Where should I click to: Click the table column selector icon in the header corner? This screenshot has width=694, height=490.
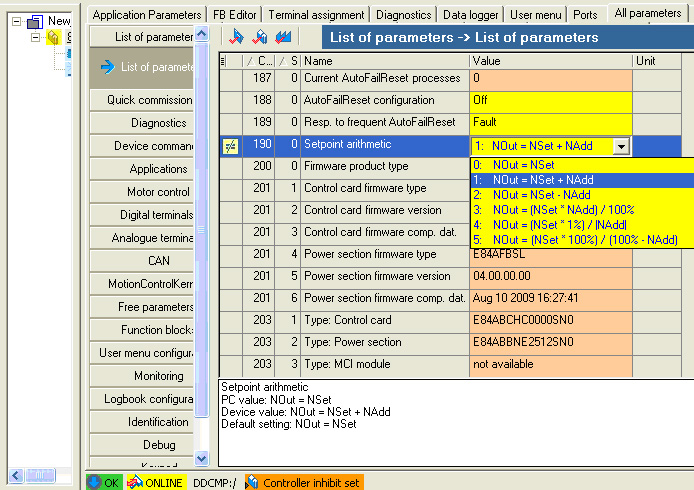pos(223,61)
